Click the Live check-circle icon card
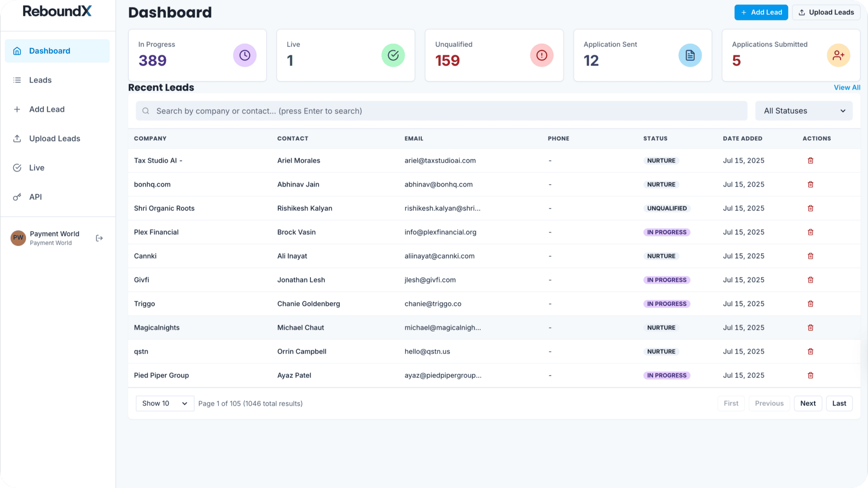Viewport: 868px width, 488px height. coord(393,55)
